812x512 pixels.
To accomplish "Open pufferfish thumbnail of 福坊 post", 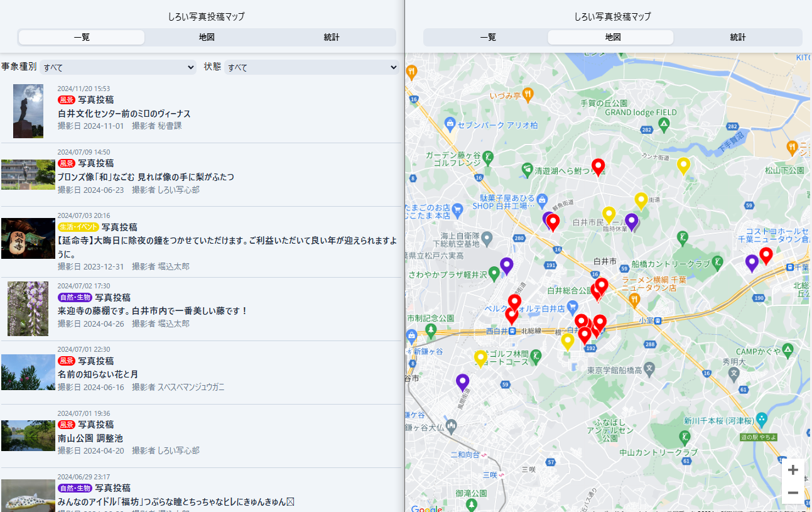I will [x=28, y=496].
